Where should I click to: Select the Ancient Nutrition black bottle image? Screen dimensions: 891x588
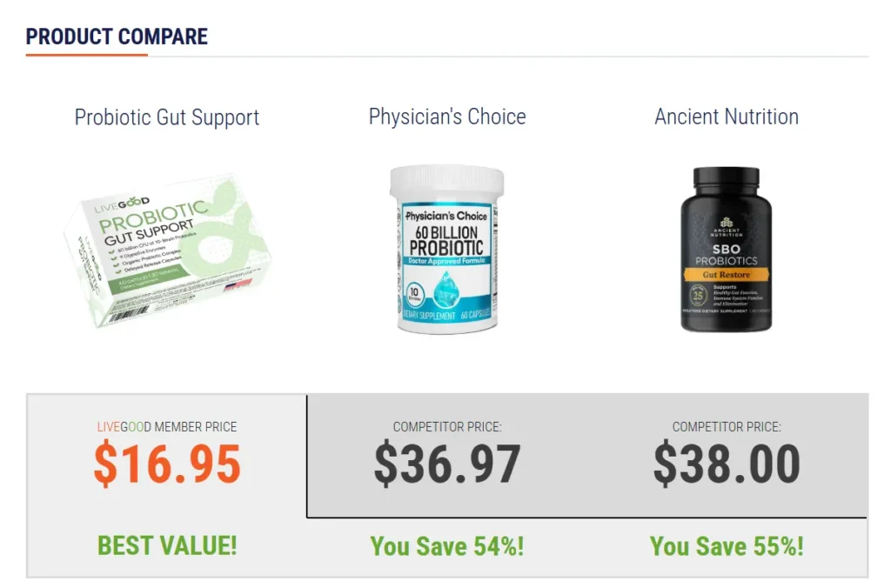click(x=726, y=249)
